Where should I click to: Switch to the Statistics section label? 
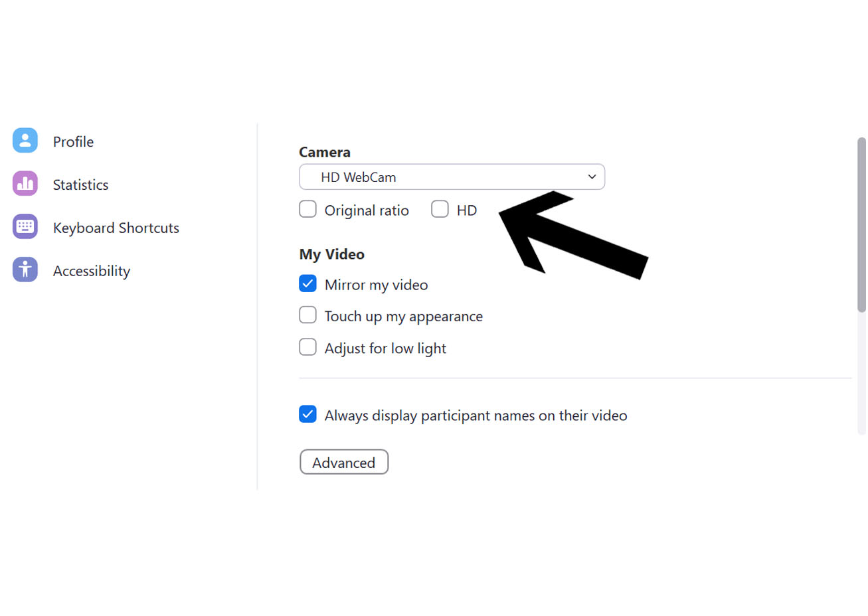[x=80, y=185]
